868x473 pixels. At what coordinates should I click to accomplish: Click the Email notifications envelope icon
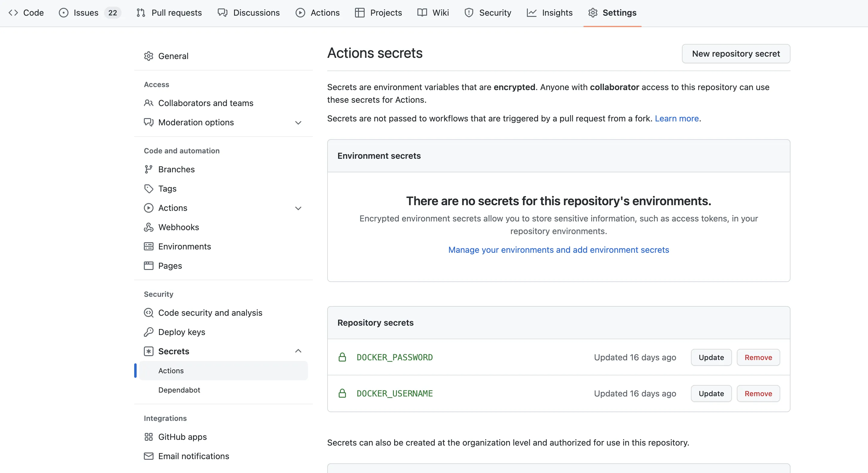(148, 456)
